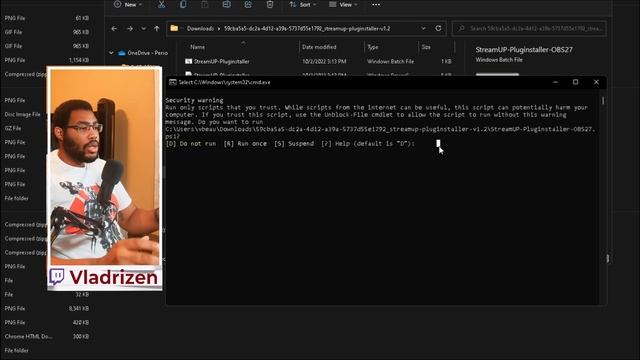Click the 10/2/2022 3:13 PM date cell
This screenshot has width=640, height=360.
click(x=324, y=62)
